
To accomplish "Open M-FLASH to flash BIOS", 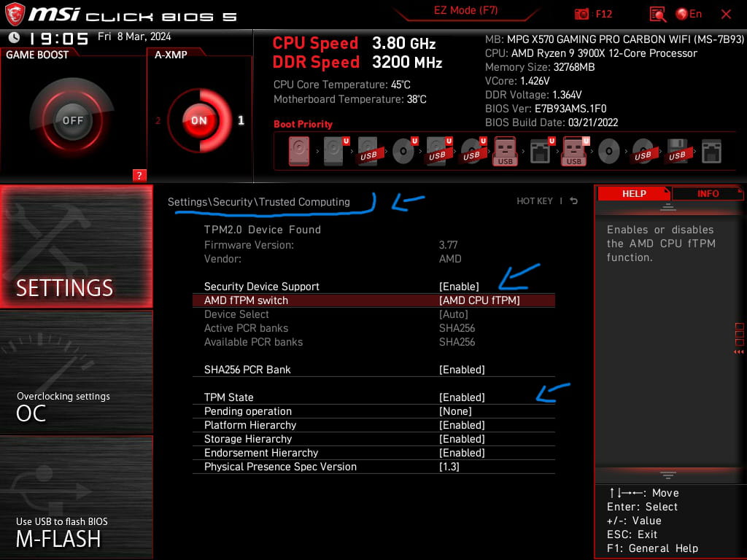I will 76,497.
